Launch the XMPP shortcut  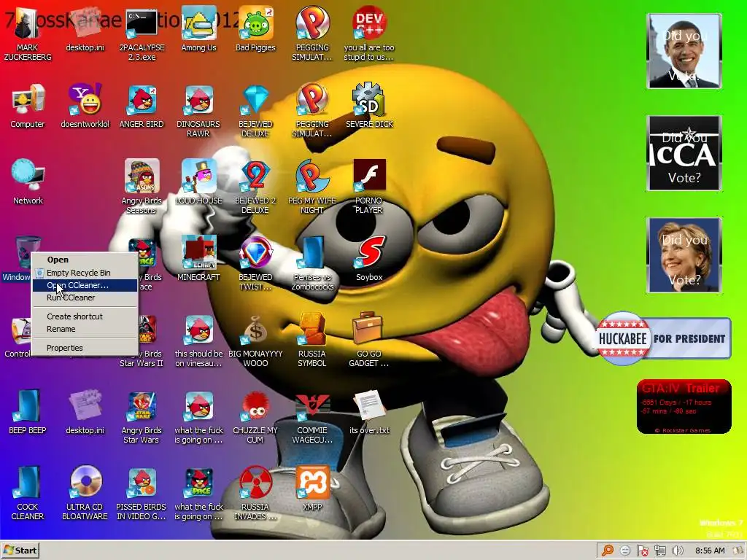[x=312, y=489]
